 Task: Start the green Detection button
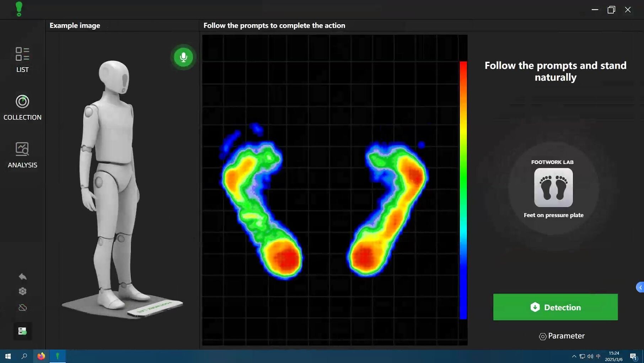[x=555, y=307]
